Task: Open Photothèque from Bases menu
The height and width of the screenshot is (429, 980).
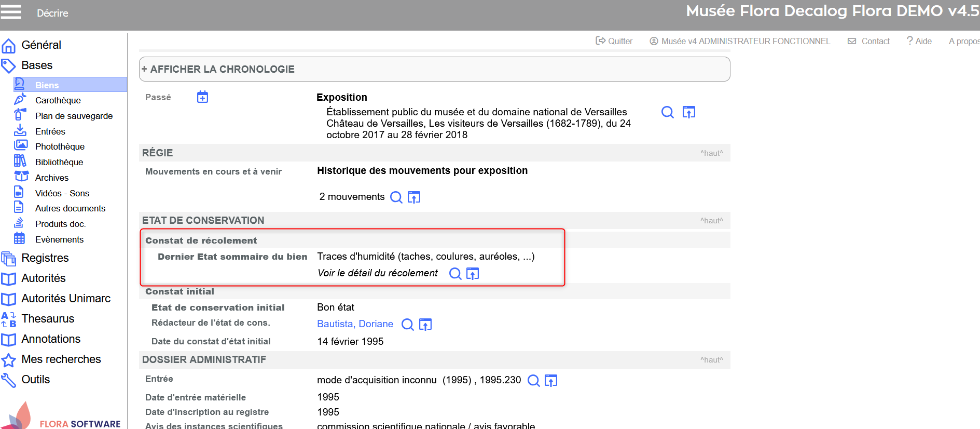Action: point(60,146)
